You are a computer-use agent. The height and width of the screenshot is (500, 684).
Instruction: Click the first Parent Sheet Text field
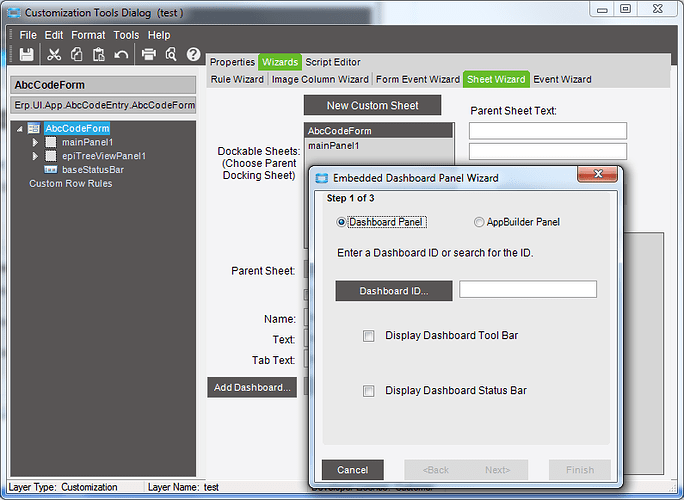tap(548, 131)
